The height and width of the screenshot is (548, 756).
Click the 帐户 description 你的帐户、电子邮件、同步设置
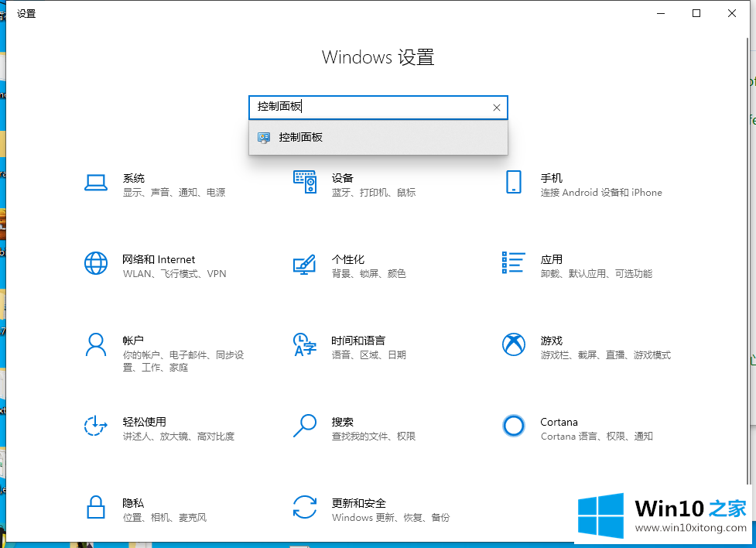tap(183, 361)
